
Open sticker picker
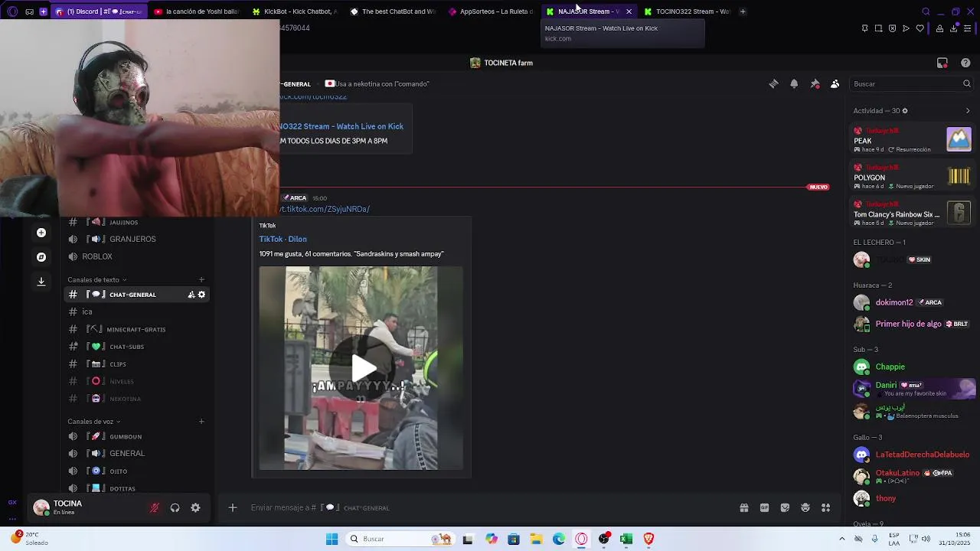pos(785,507)
